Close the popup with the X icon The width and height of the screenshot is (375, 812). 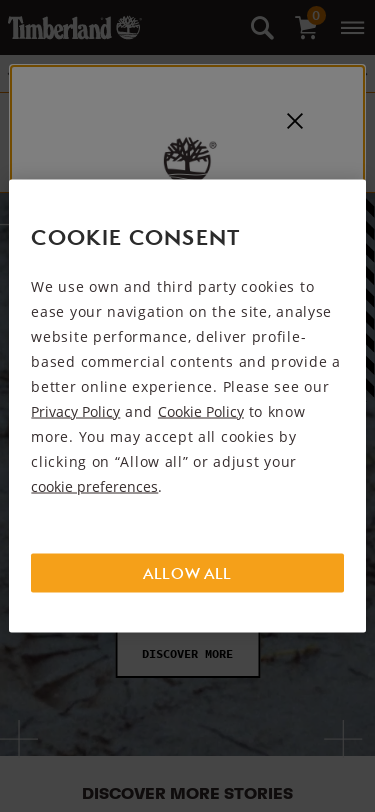295,121
